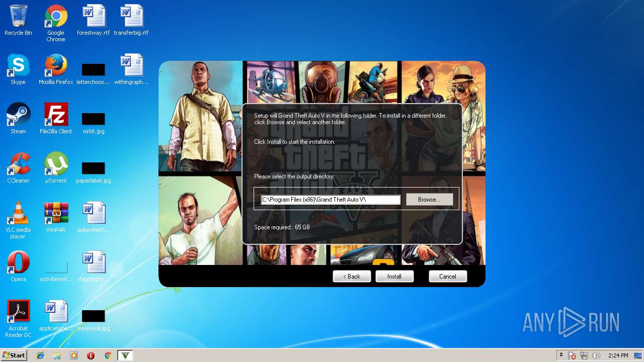The width and height of the screenshot is (644, 362).
Task: Open the forestway.rtf document
Action: 94,20
